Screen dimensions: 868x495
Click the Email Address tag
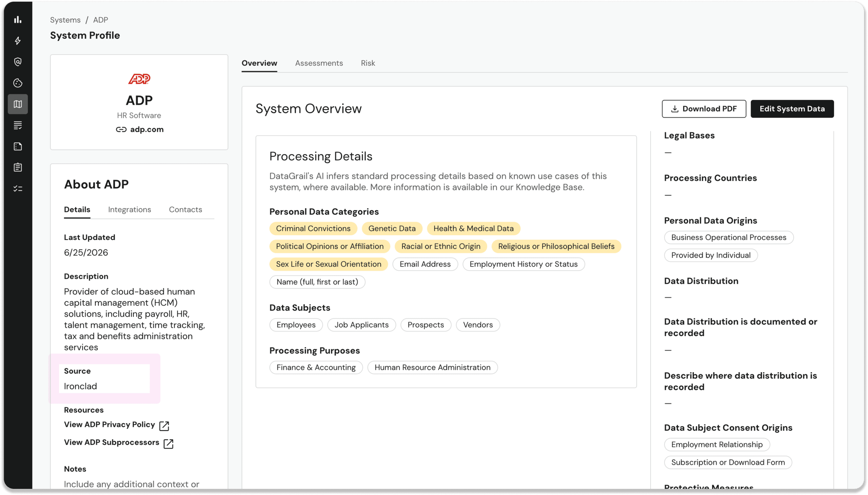click(425, 264)
